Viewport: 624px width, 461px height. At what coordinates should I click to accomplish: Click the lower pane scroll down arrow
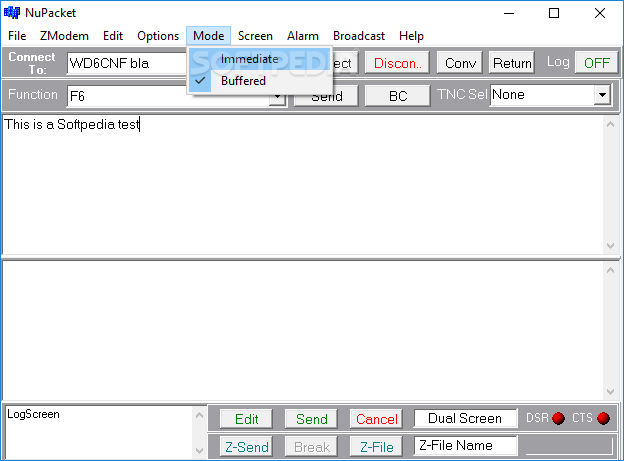(x=611, y=392)
